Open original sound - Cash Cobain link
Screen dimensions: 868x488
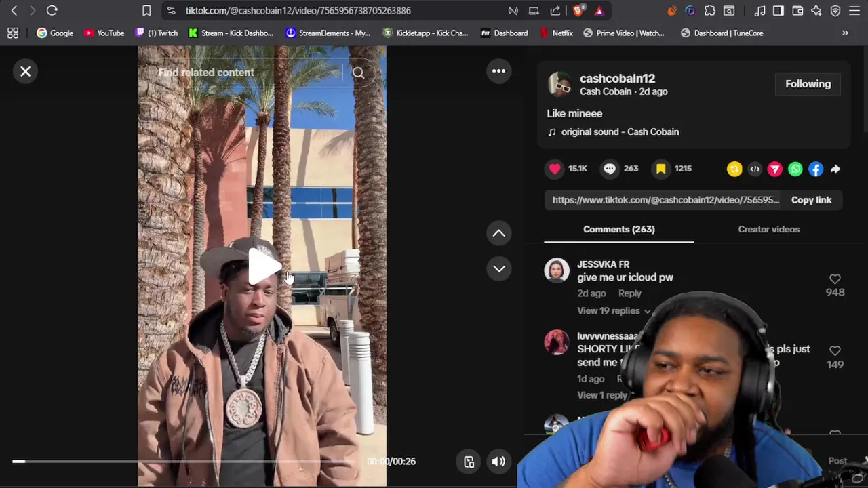coord(620,132)
